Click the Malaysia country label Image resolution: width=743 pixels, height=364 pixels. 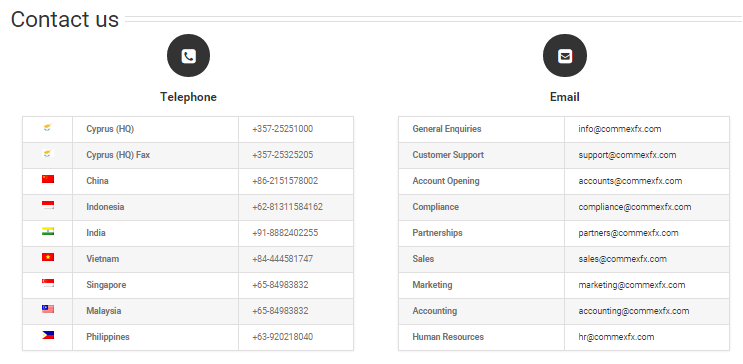(103, 311)
